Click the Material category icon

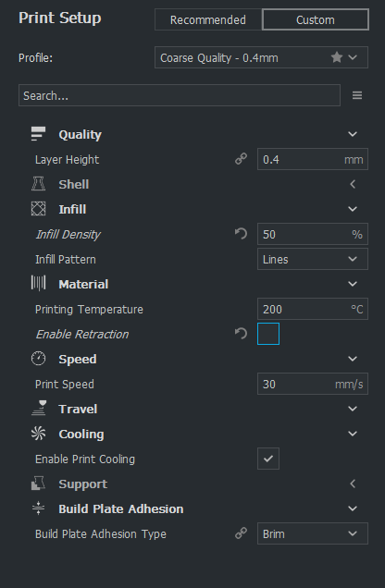(38, 284)
